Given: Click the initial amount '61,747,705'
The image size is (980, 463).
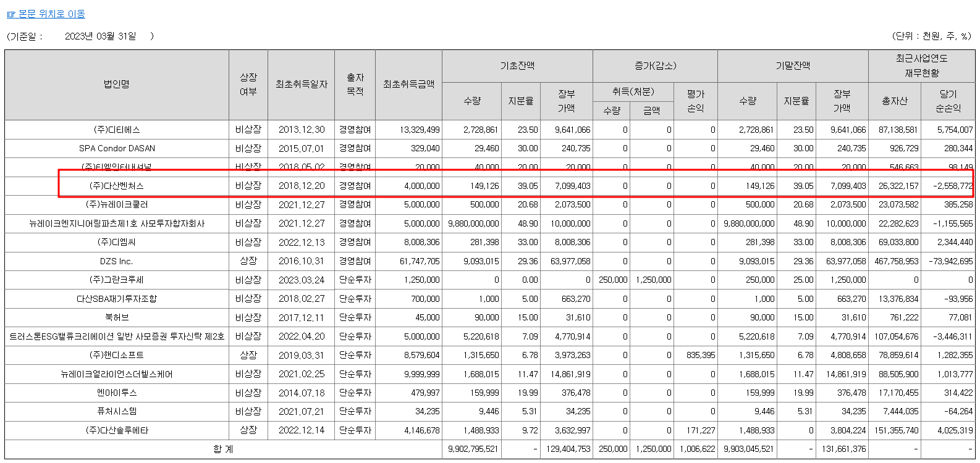Looking at the screenshot, I should [x=420, y=261].
